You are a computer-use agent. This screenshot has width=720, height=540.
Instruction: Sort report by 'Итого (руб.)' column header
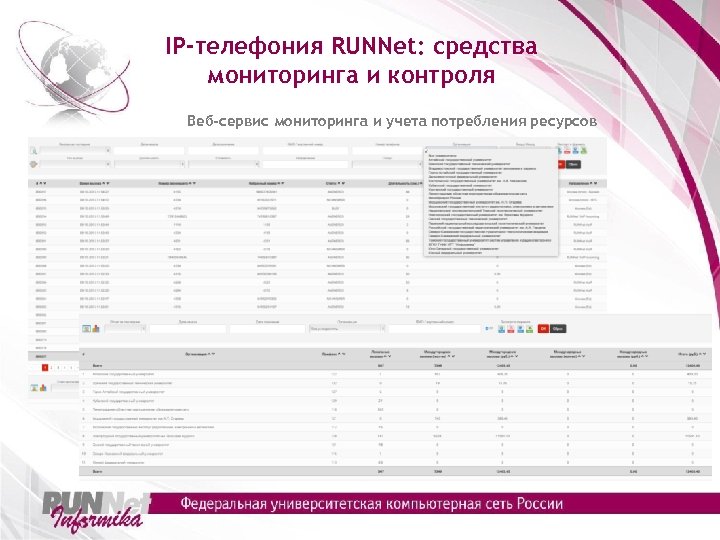pyautogui.click(x=692, y=354)
